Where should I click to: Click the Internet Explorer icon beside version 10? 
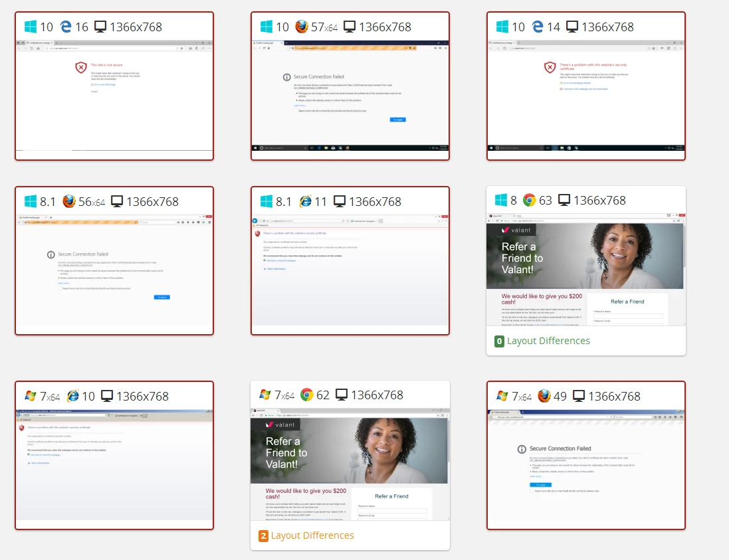[x=73, y=396]
